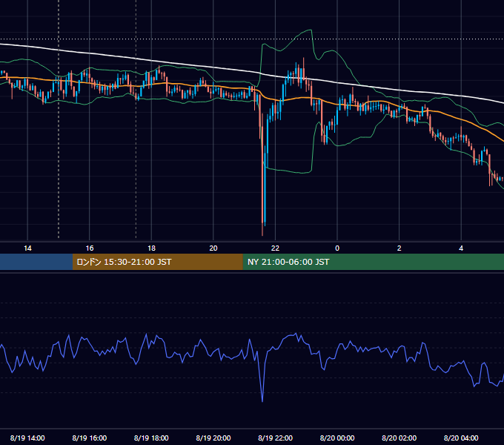Click the oscillator's sharp trough below the spike

pos(262,400)
